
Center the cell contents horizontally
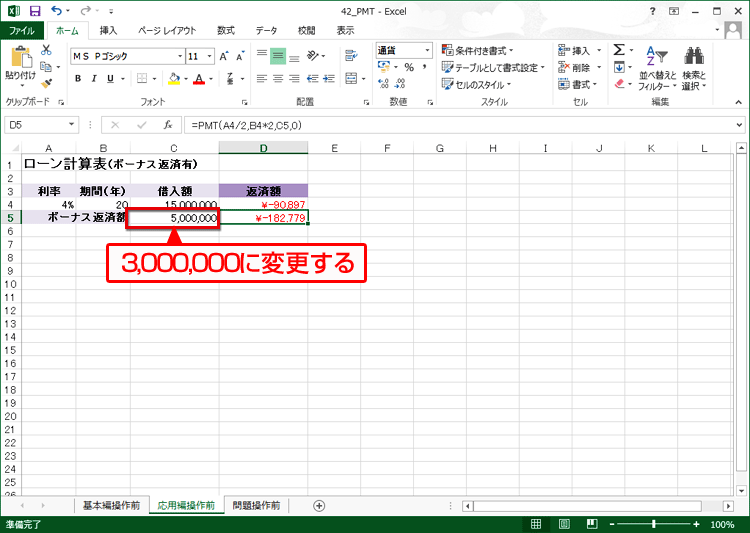[278, 78]
